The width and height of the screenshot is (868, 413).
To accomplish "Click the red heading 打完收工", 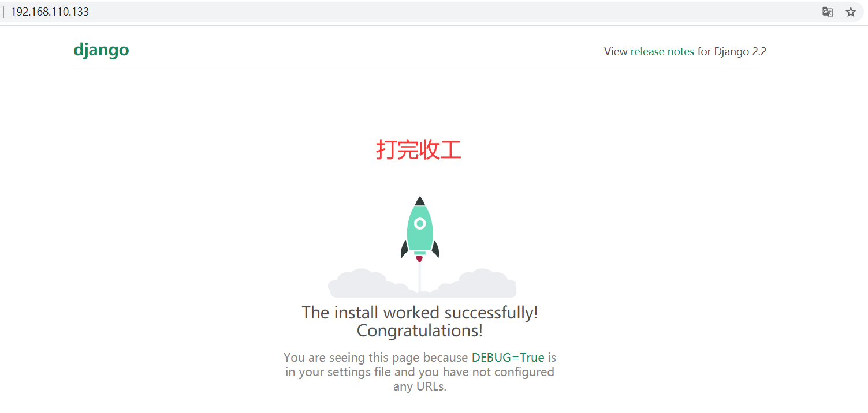I will pyautogui.click(x=419, y=150).
